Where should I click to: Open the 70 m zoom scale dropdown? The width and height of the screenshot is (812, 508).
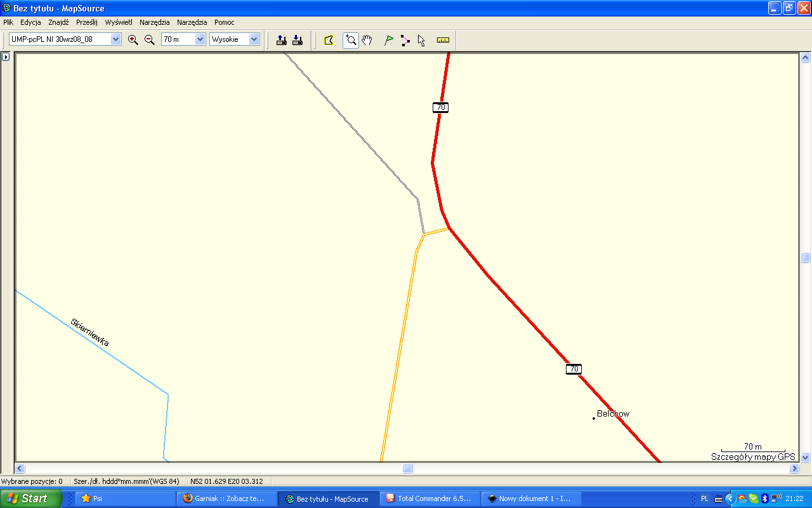200,39
